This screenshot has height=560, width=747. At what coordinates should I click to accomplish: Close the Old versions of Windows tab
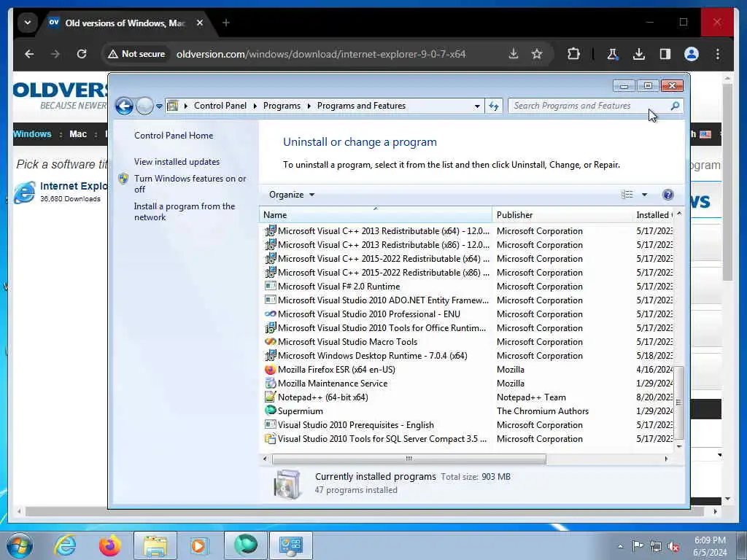pyautogui.click(x=200, y=23)
